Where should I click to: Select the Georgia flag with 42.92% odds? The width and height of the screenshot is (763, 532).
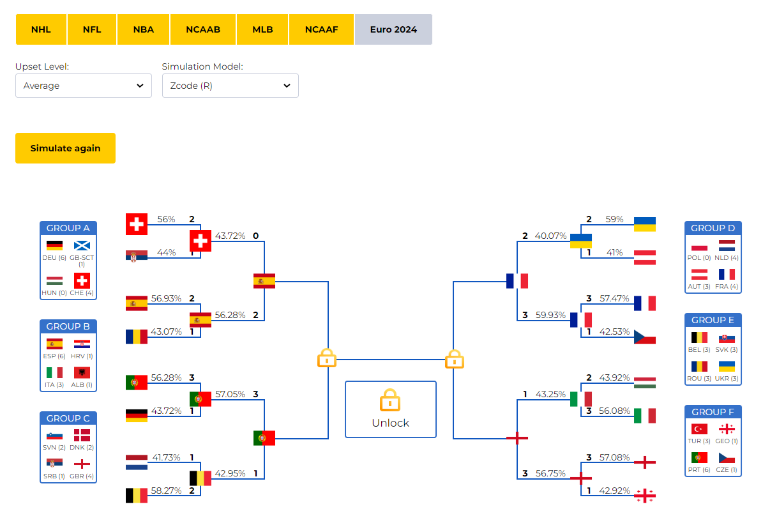click(645, 496)
